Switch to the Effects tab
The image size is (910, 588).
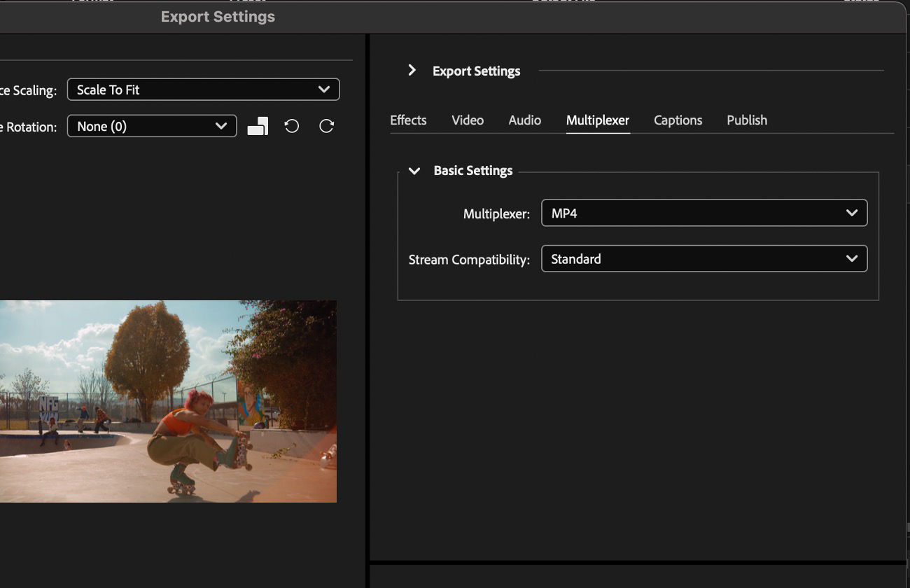pyautogui.click(x=408, y=120)
